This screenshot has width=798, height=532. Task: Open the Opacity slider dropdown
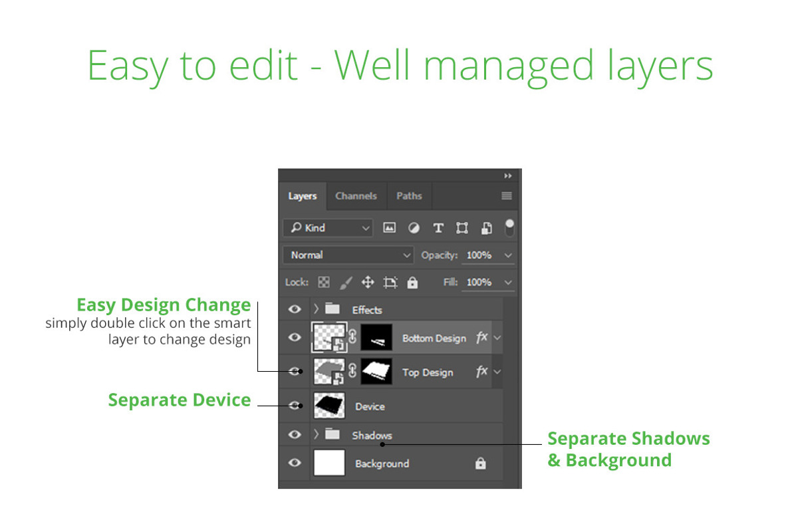(x=509, y=255)
